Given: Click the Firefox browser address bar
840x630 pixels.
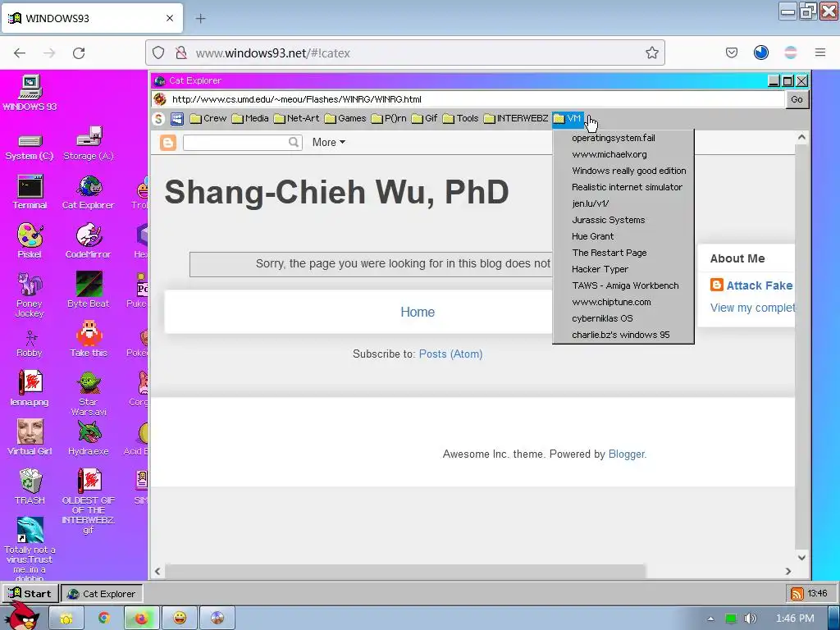Looking at the screenshot, I should [405, 53].
